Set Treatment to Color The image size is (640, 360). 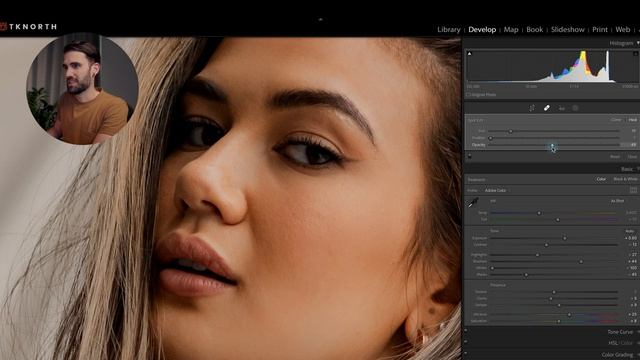click(601, 179)
